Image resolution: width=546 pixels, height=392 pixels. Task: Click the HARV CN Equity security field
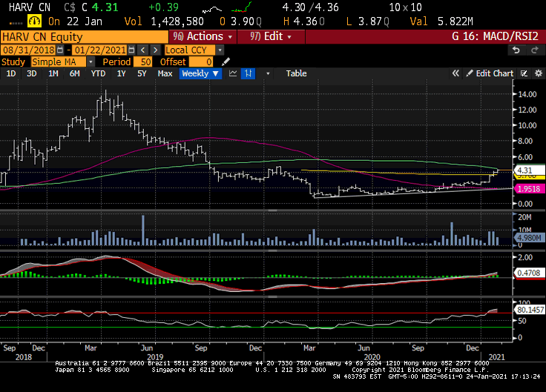85,37
